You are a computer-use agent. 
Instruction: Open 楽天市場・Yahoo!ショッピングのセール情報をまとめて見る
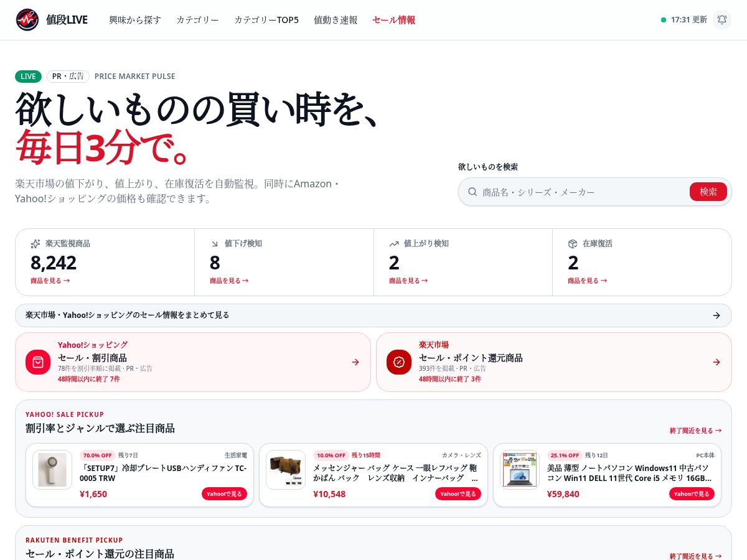[x=374, y=315]
